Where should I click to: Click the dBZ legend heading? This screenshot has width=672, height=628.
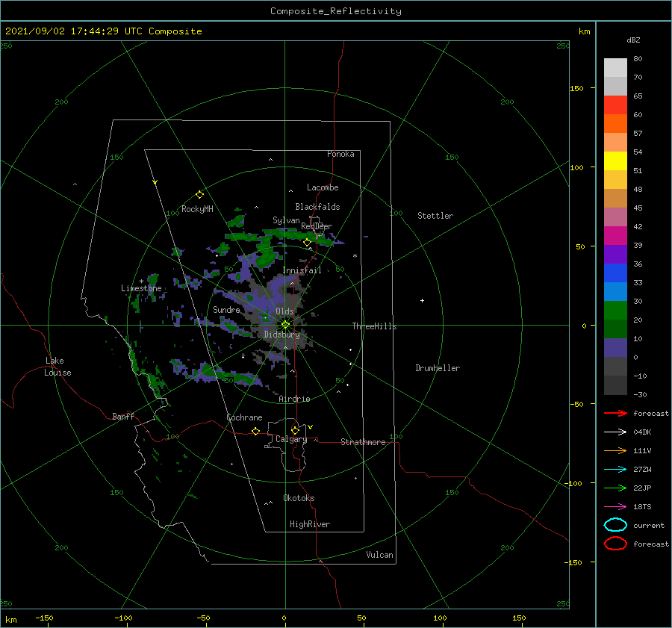pos(633,40)
